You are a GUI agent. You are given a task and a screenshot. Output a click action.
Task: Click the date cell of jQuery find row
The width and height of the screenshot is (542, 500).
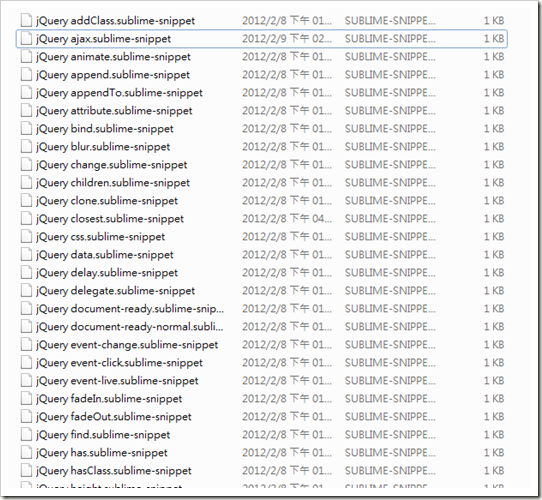(287, 434)
